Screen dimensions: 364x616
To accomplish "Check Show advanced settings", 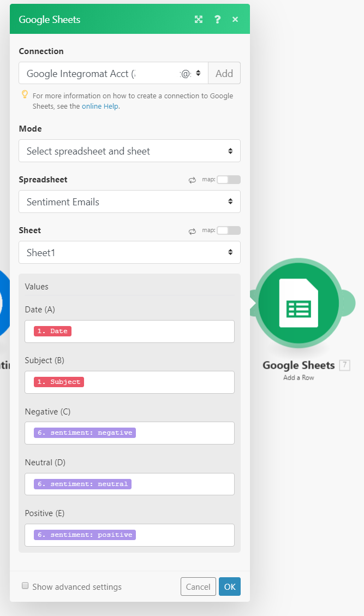I will pos(25,586).
